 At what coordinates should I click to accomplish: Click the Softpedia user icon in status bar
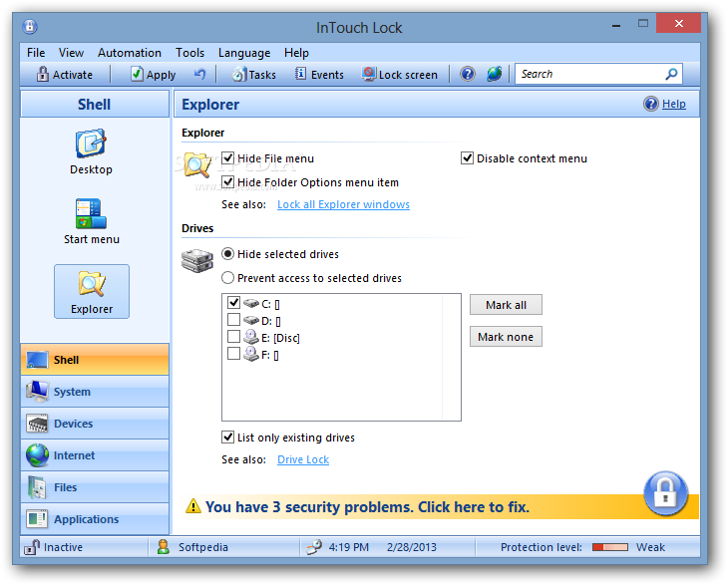coord(163,547)
